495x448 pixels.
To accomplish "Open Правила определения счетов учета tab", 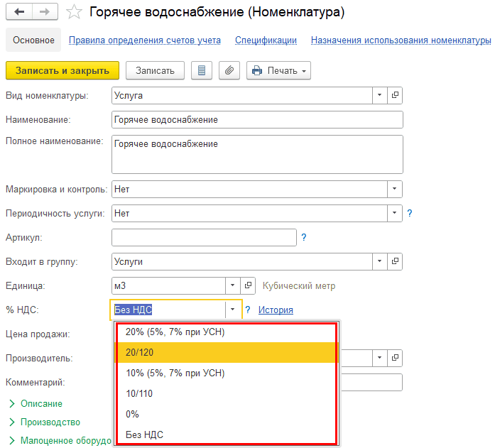I will tap(144, 40).
